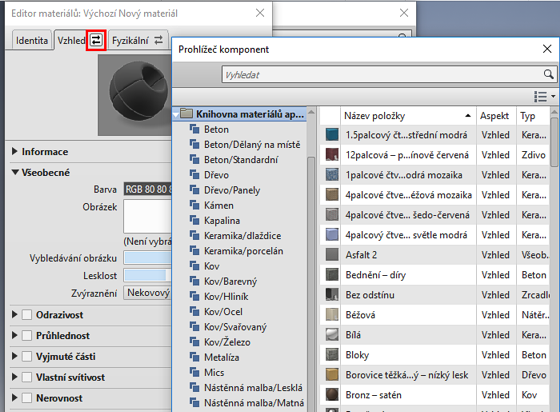
Task: Click the category icon beside Beton
Action: coord(195,129)
